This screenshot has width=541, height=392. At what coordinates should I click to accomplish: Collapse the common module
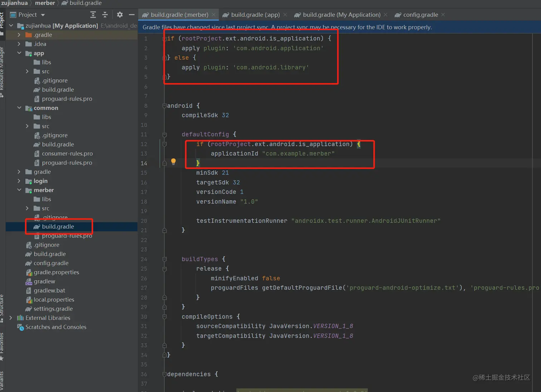click(19, 108)
